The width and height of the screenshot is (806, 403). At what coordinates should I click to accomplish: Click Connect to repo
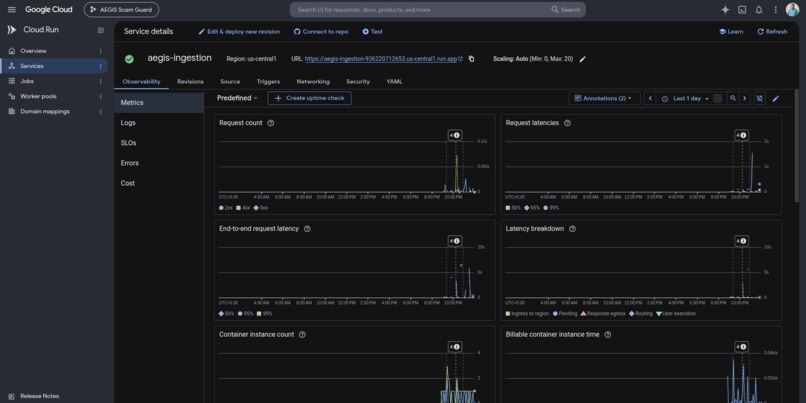pos(321,31)
